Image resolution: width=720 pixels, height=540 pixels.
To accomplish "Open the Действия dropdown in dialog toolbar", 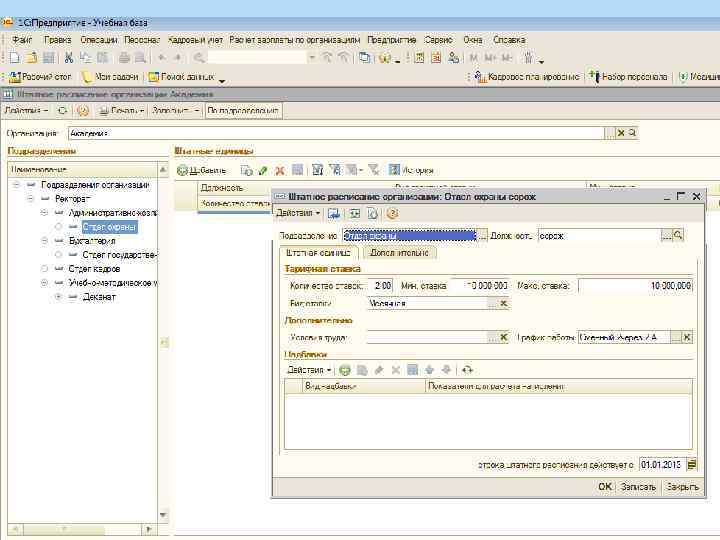I will [298, 213].
